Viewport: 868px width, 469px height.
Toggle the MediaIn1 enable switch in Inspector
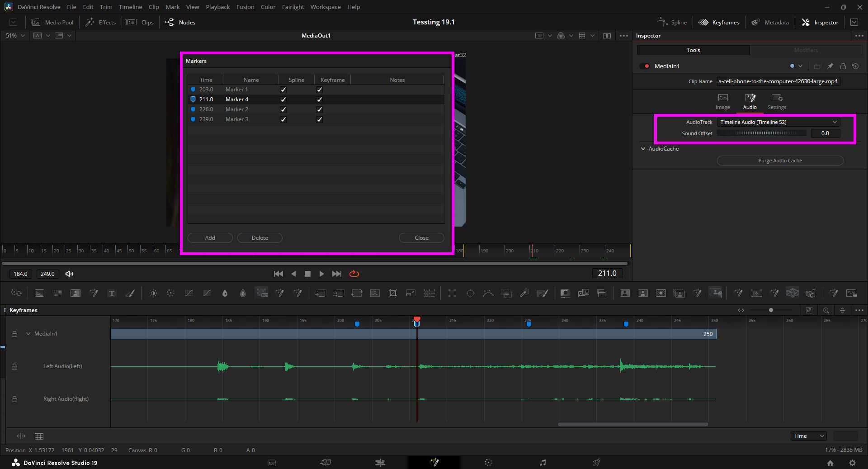click(x=645, y=66)
